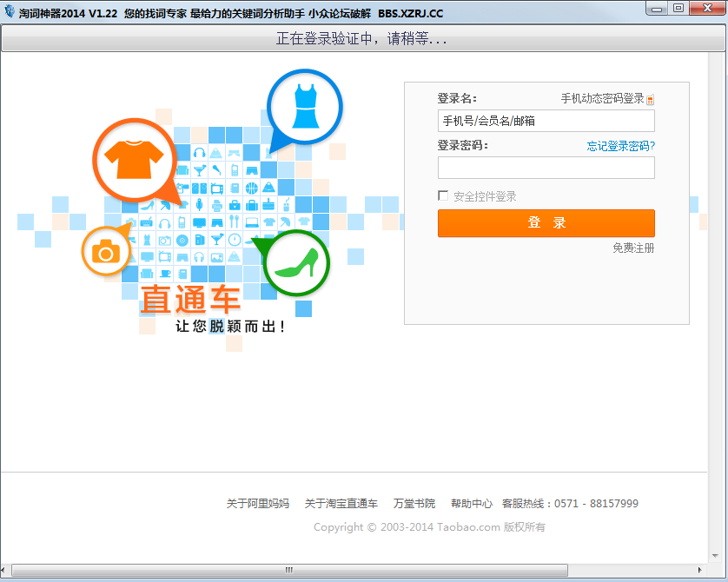The width and height of the screenshot is (728, 582).
Task: Focus the 登录名 input field
Action: pyautogui.click(x=546, y=121)
